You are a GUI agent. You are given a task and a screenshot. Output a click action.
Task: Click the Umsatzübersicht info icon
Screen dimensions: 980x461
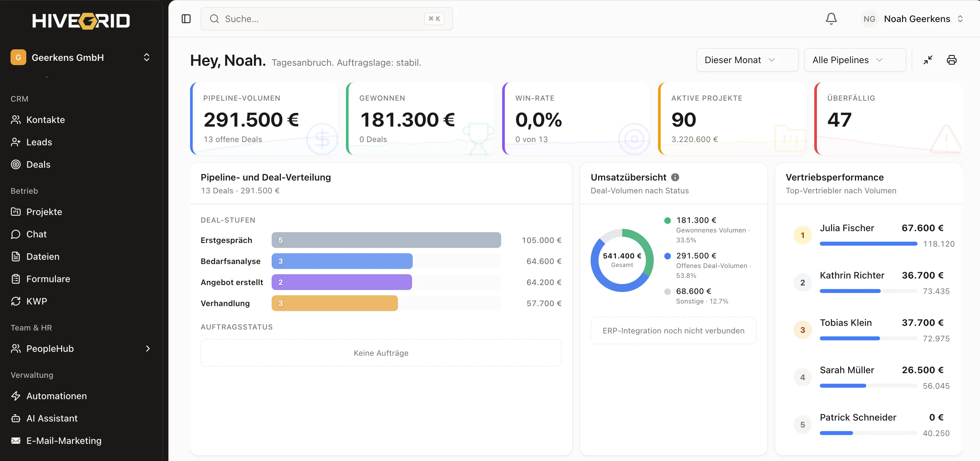coord(675,177)
